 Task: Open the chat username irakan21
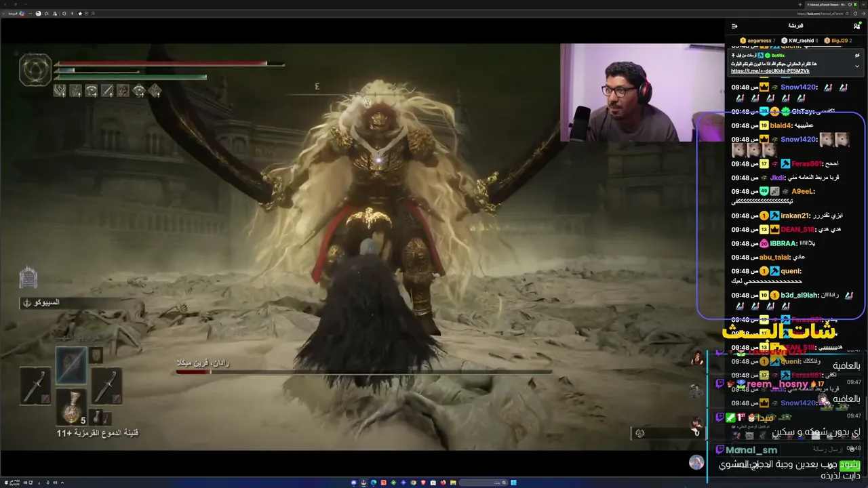795,216
